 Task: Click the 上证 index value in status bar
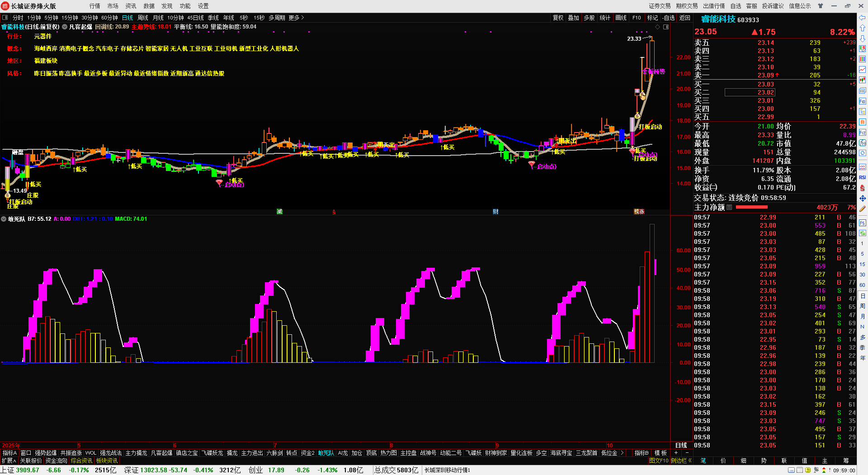click(x=28, y=470)
